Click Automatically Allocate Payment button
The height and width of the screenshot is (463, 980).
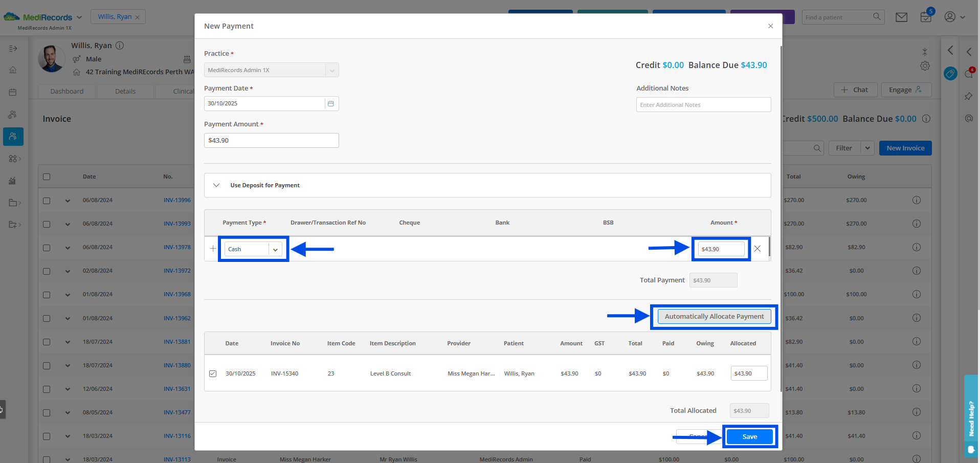click(x=714, y=317)
